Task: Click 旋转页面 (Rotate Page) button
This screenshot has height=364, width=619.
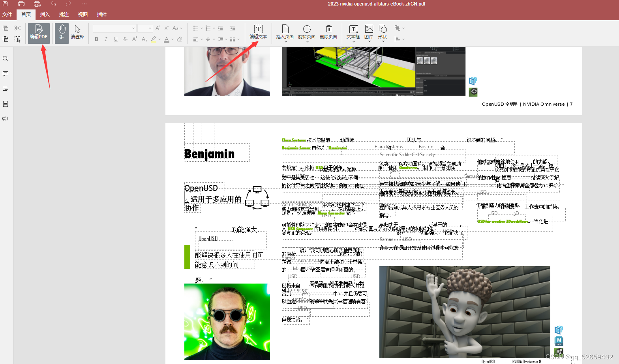Action: click(307, 33)
